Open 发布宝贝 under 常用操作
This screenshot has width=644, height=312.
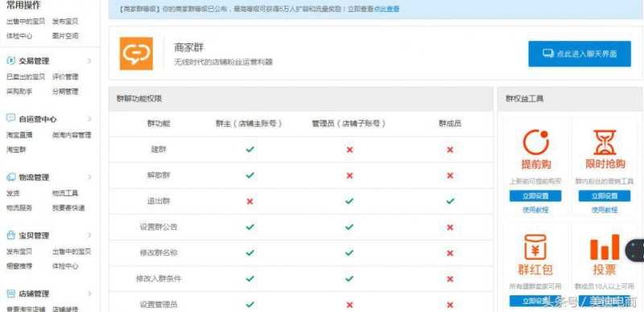pyautogui.click(x=65, y=22)
